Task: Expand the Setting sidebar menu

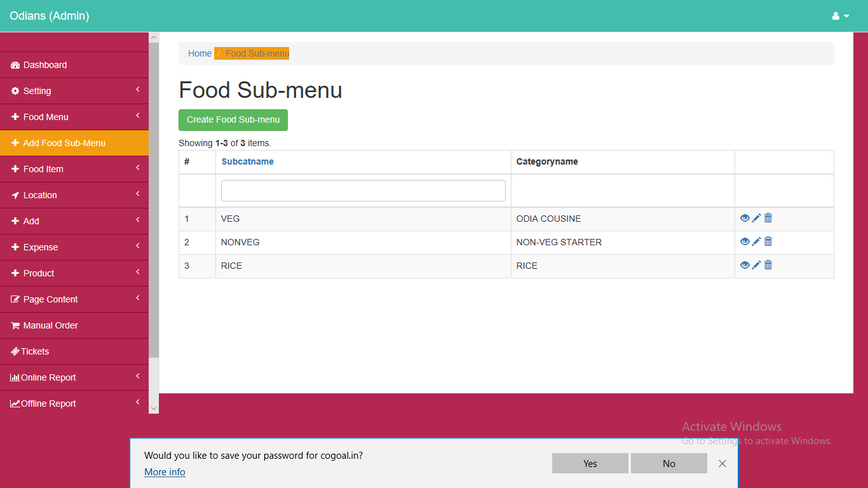Action: coord(74,91)
